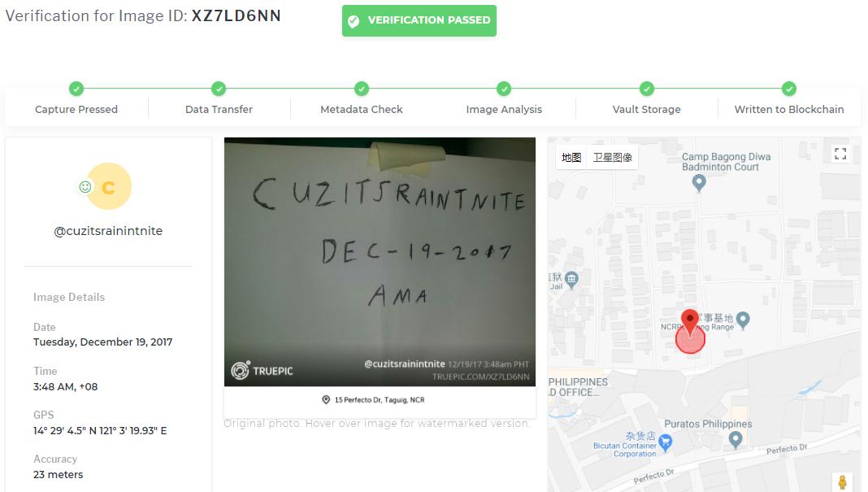Switch map to 卫星图像 satellite view
This screenshot has height=492, width=868.
pos(612,157)
